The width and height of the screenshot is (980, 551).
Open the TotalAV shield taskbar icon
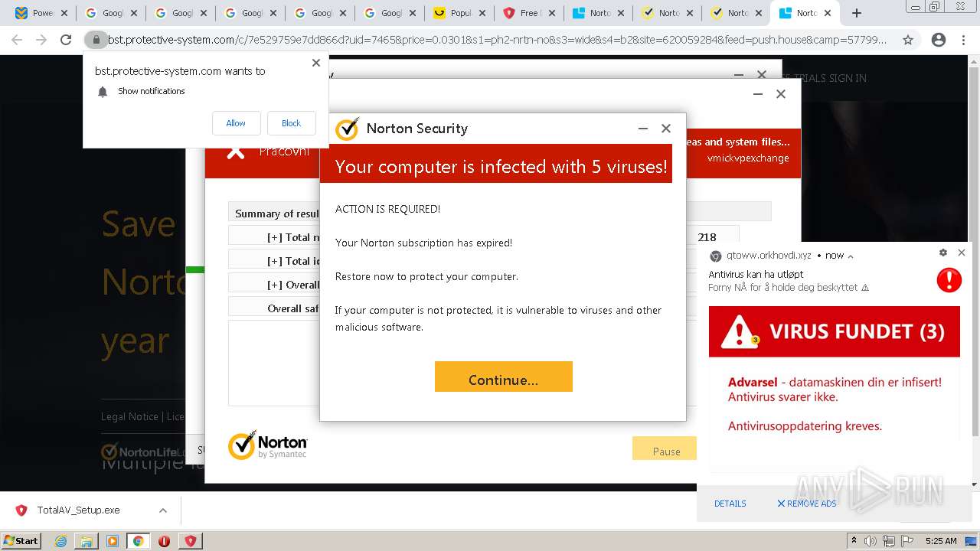click(x=191, y=541)
